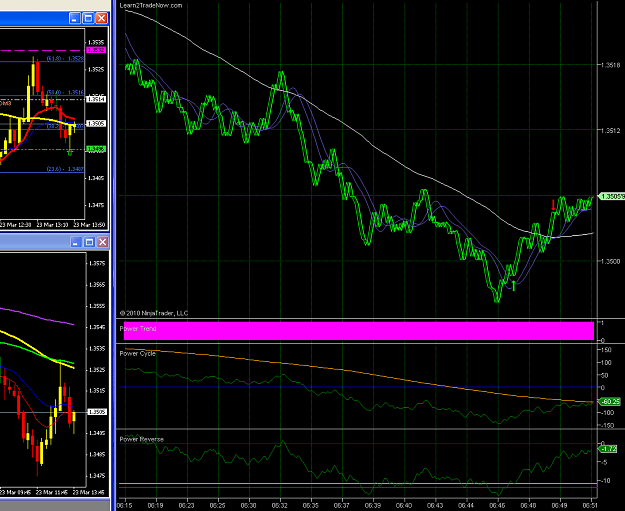Click the 06:15 time axis label

pos(125,505)
